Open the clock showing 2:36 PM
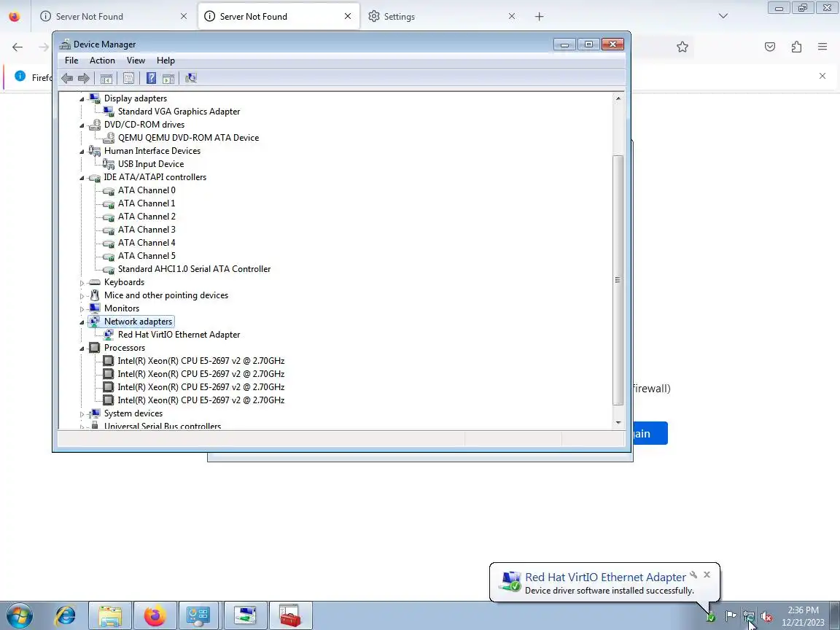The height and width of the screenshot is (630, 840). coord(803,616)
